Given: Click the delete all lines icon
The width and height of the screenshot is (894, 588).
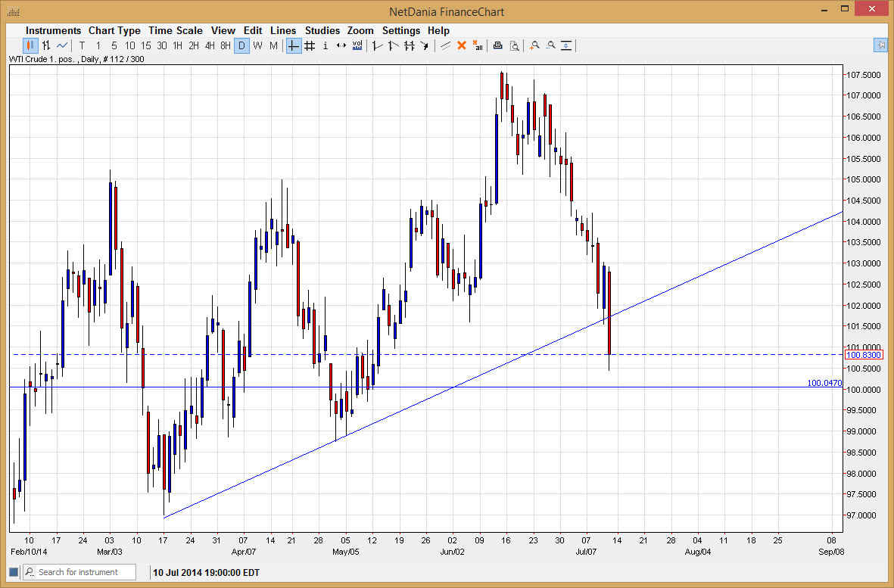Looking at the screenshot, I should [478, 45].
